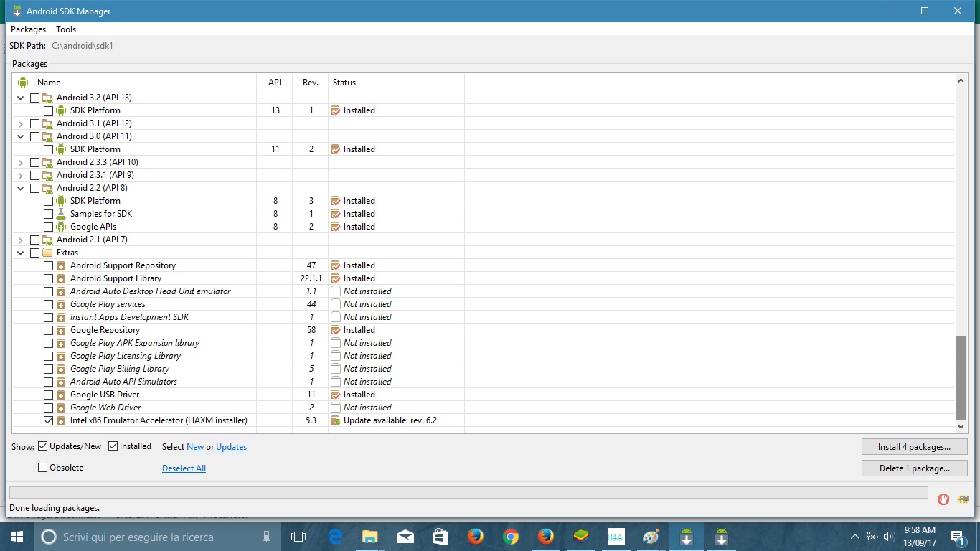Click the volume icon in the system tray
Screen dimensions: 980x551
[889, 537]
